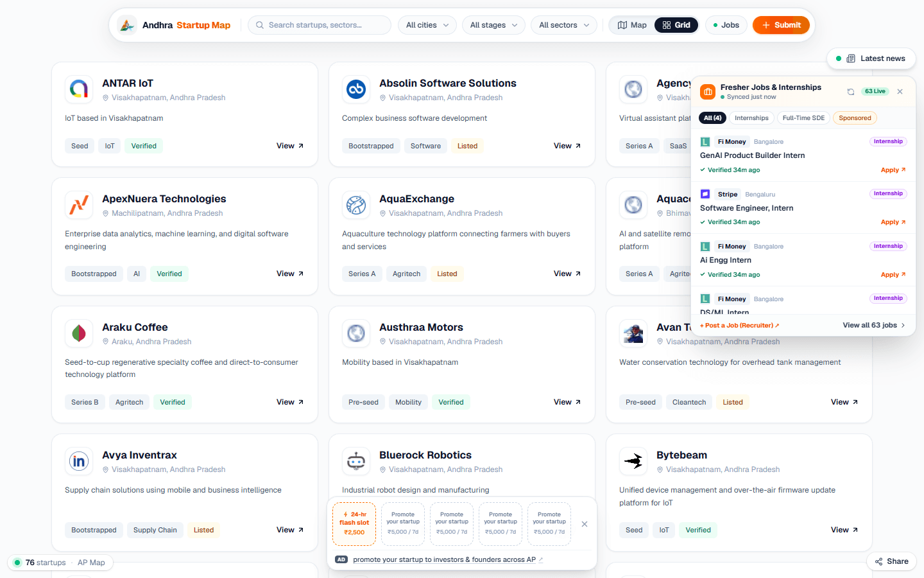924x578 pixels.
Task: Expand View all 63 jobs
Action: (874, 325)
